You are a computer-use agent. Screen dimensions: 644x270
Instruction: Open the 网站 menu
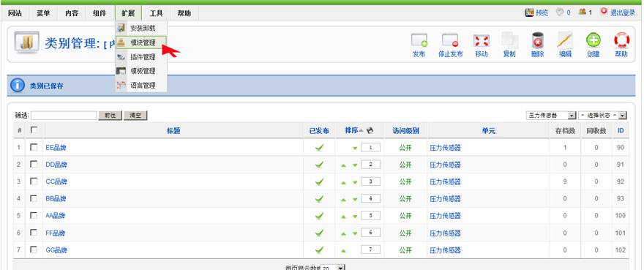[15, 12]
